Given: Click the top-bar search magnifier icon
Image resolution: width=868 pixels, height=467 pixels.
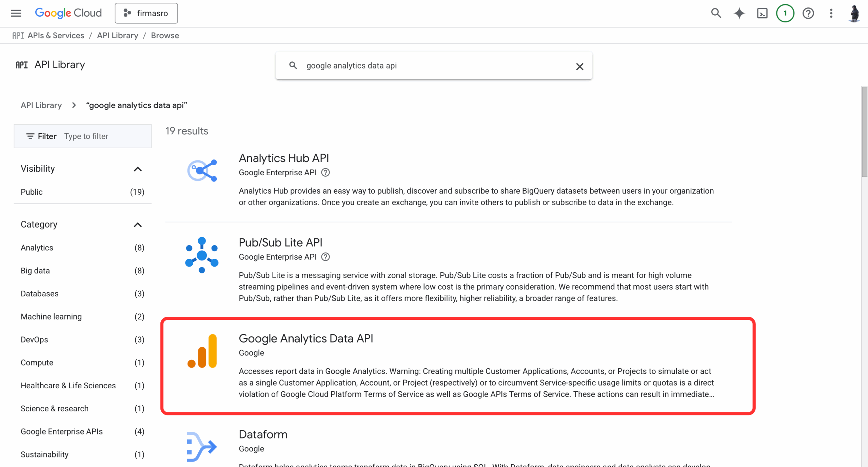Looking at the screenshot, I should click(716, 13).
